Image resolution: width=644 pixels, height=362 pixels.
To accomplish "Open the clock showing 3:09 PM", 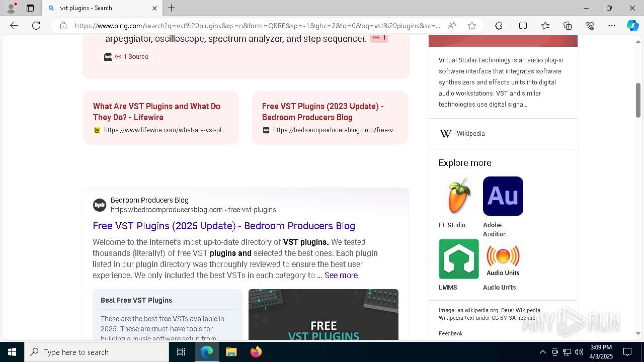I will point(601,352).
